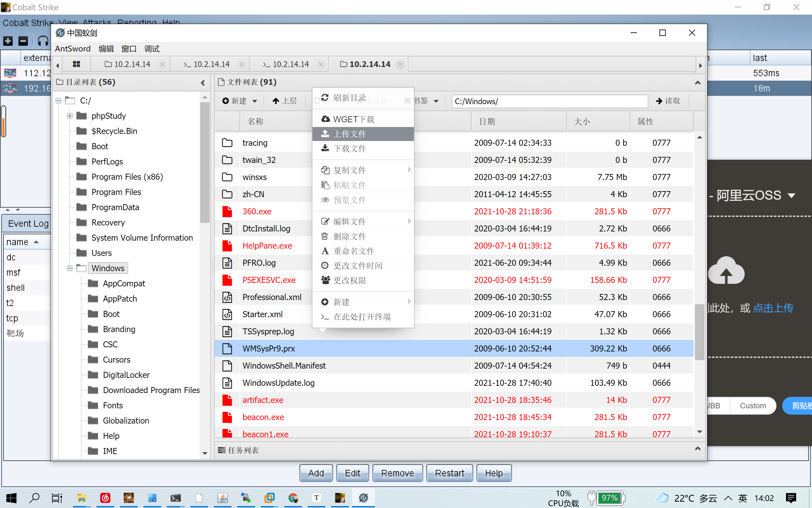The image size is (812, 508).
Task: Click the PSEXESVC.exe file name
Action: [x=269, y=280]
